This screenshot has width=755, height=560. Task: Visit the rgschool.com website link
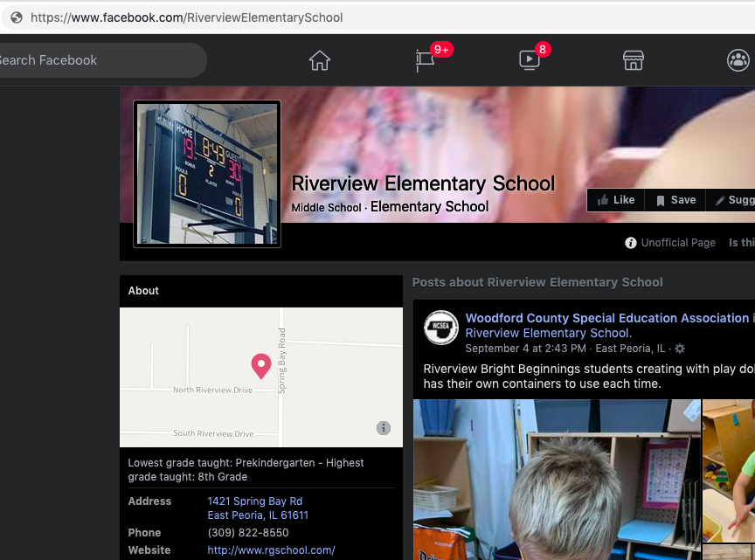pos(271,550)
